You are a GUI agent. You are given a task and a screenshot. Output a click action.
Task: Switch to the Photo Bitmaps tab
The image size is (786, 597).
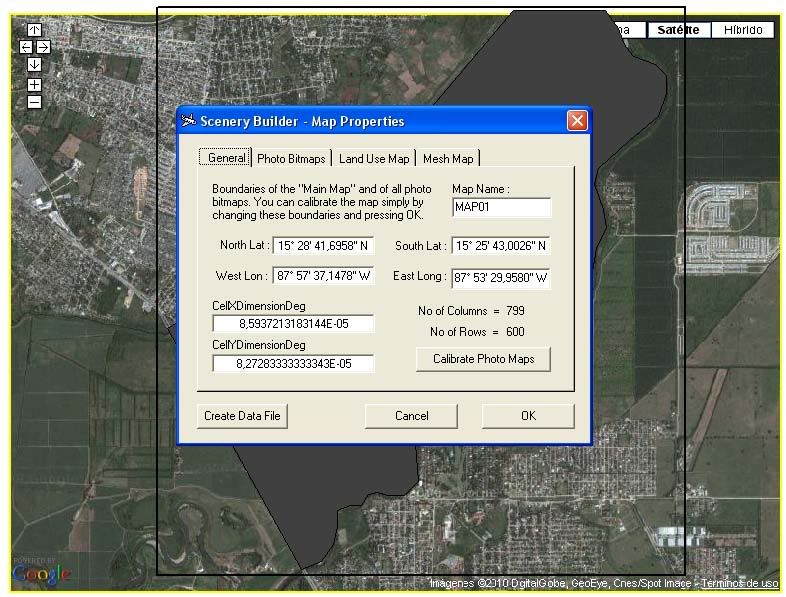pos(291,158)
